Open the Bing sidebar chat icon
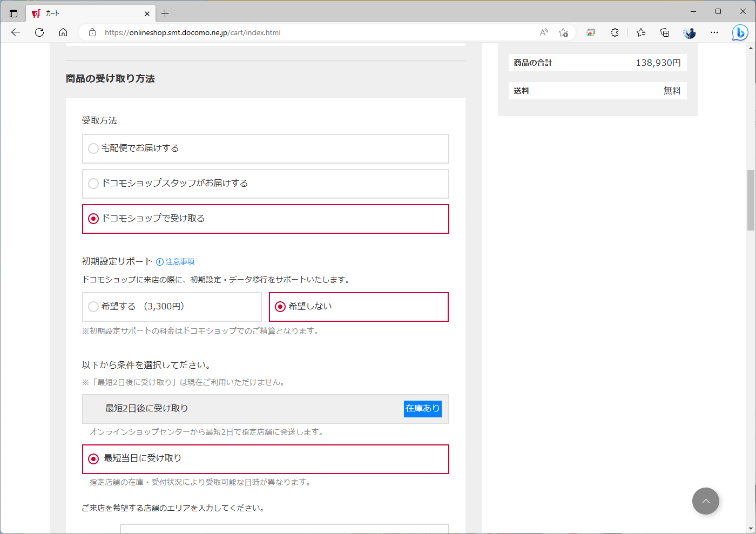 click(x=740, y=32)
